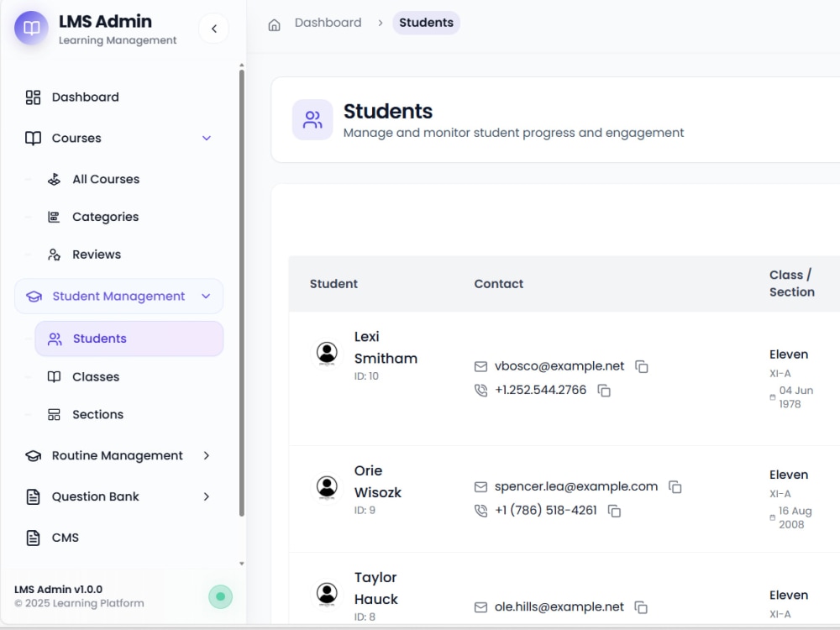Click email vbosco@example.net
The height and width of the screenshot is (630, 840).
[559, 366]
